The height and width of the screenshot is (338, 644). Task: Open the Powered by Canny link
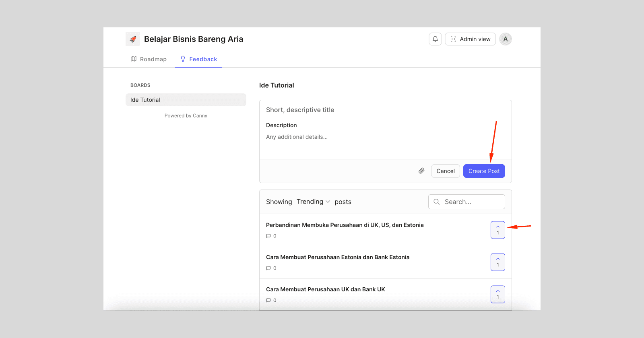click(186, 115)
